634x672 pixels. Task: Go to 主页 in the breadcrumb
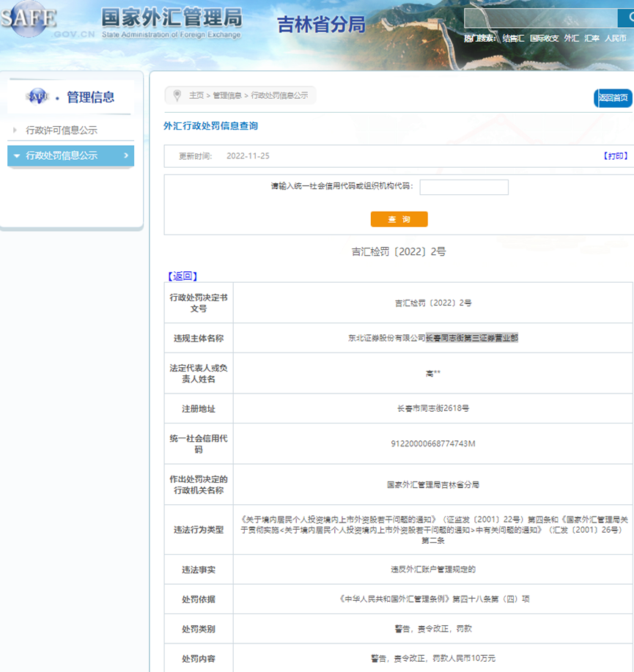tap(196, 96)
